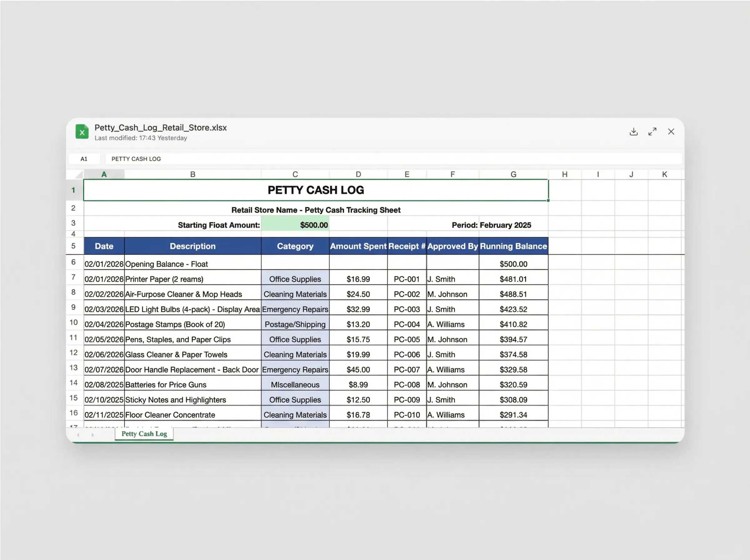Select column G header
750x560 pixels.
coord(513,175)
